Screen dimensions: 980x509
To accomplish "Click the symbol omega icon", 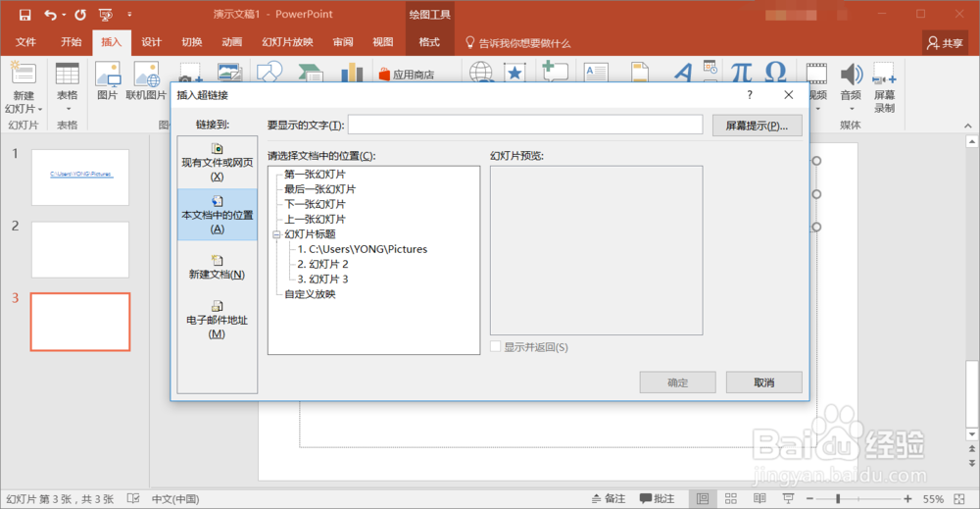I will [775, 72].
